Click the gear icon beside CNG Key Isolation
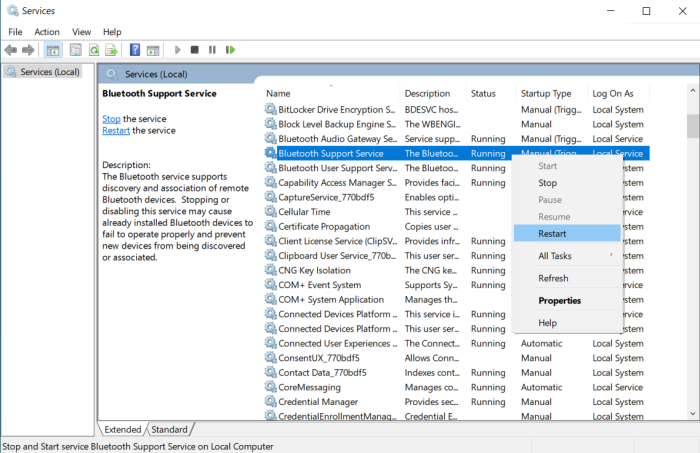The image size is (700, 453). [x=270, y=270]
